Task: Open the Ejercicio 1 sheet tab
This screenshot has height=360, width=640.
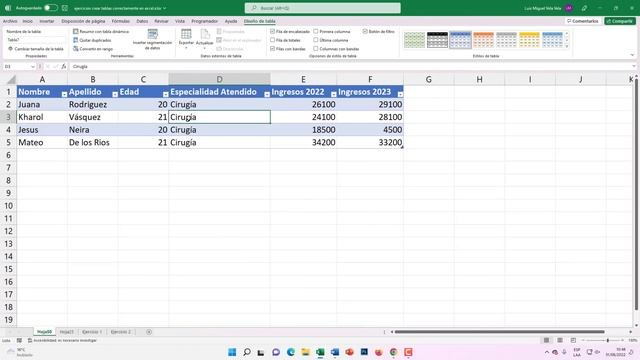Action: pos(92,332)
